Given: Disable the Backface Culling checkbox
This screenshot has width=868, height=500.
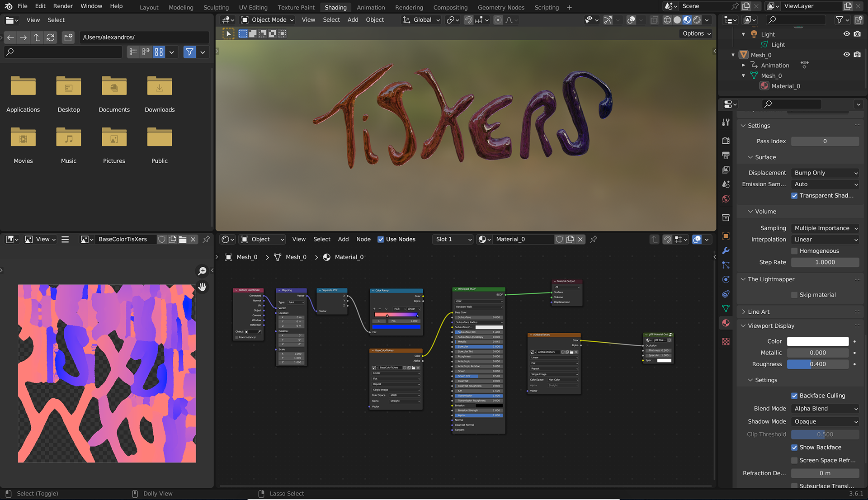Looking at the screenshot, I should pyautogui.click(x=794, y=396).
